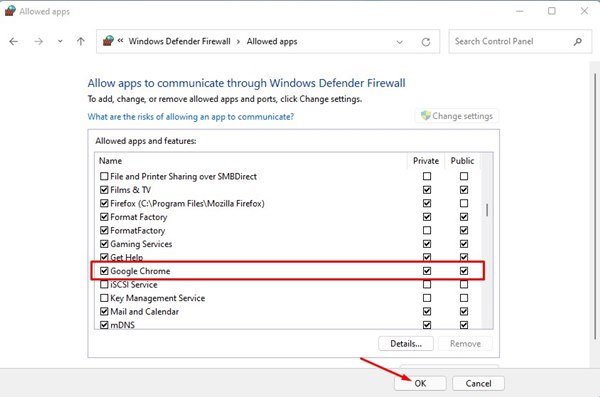
Task: Show hidden breadcrumb path via double chevron
Action: 120,41
